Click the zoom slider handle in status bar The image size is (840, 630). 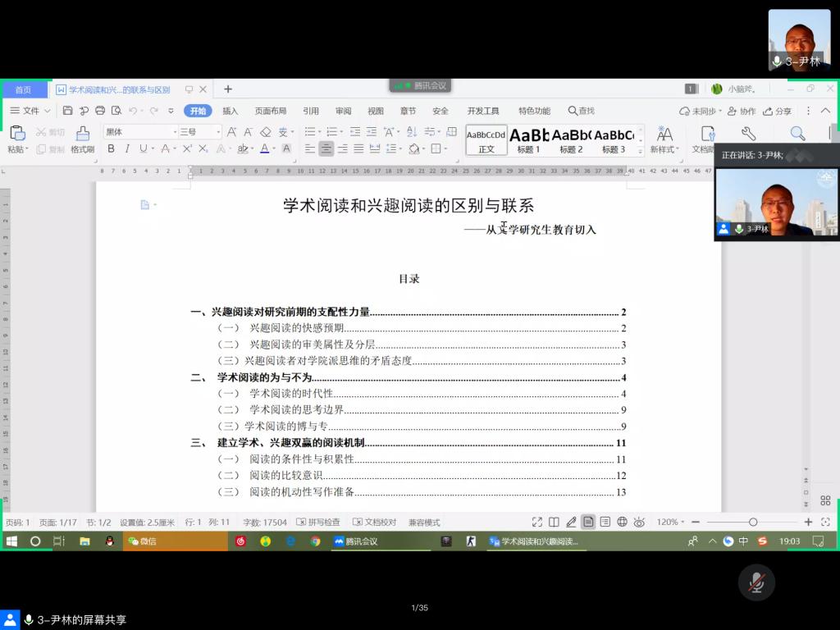click(753, 522)
